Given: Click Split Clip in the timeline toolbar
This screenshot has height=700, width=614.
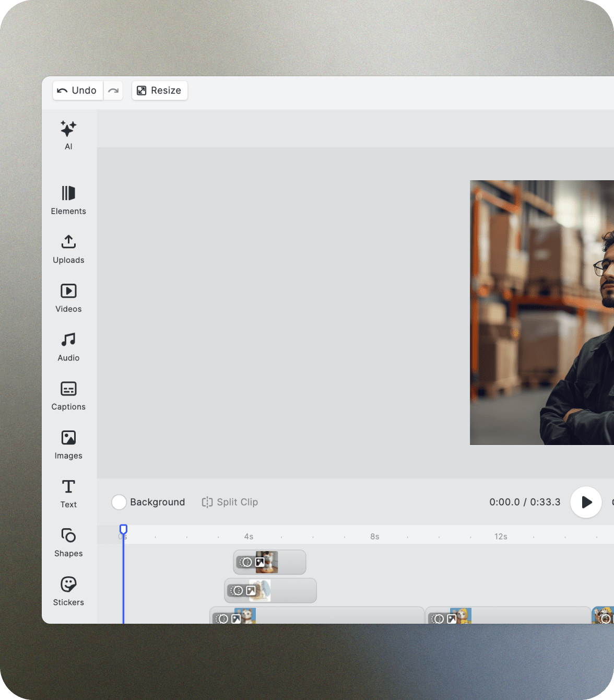Looking at the screenshot, I should coord(230,502).
